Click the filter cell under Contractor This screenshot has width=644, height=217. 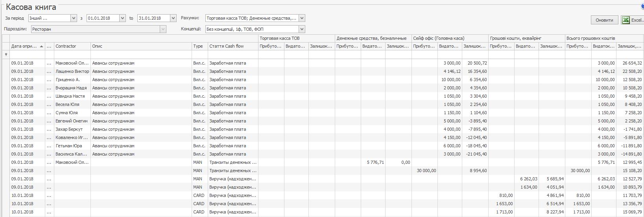point(72,55)
